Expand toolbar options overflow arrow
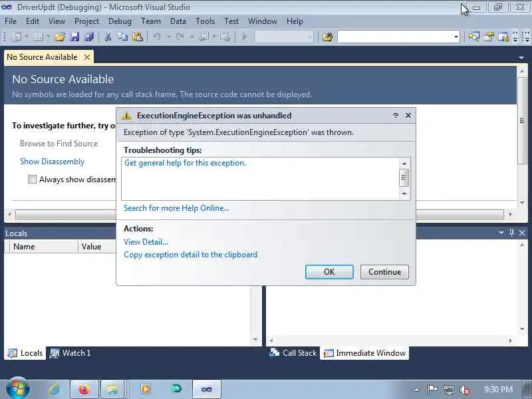 pyautogui.click(x=515, y=37)
